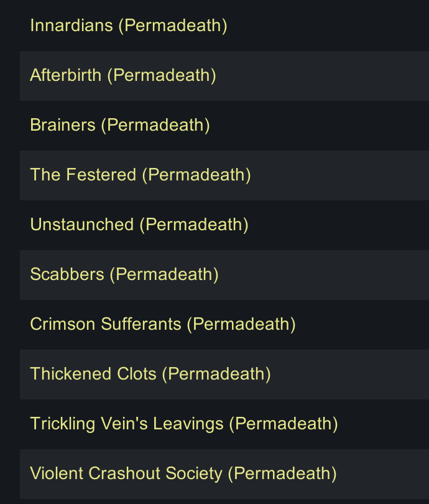Click the Festered row's Permadeath label
The height and width of the screenshot is (504, 429).
coord(196,175)
